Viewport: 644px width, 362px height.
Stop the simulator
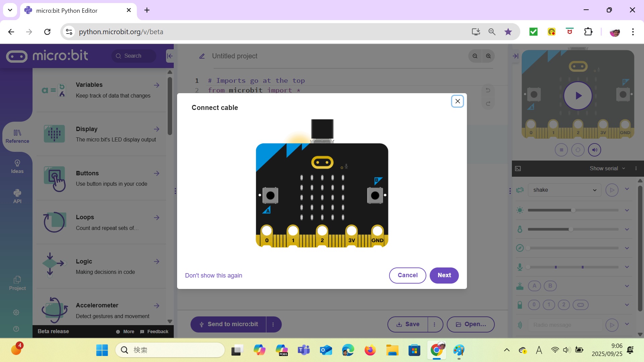[x=561, y=150]
